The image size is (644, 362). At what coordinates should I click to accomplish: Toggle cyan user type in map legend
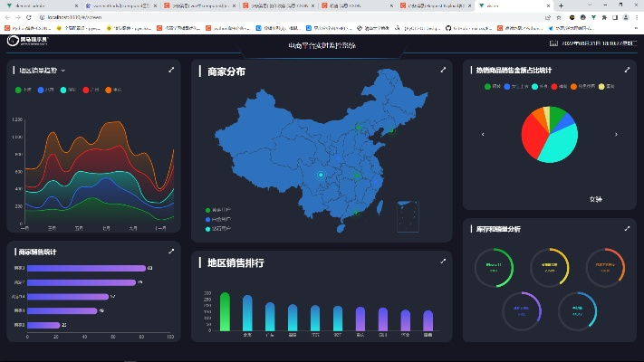pos(218,229)
